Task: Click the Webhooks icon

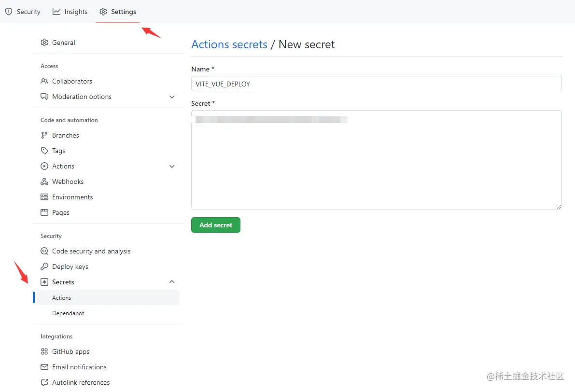Action: (x=44, y=182)
